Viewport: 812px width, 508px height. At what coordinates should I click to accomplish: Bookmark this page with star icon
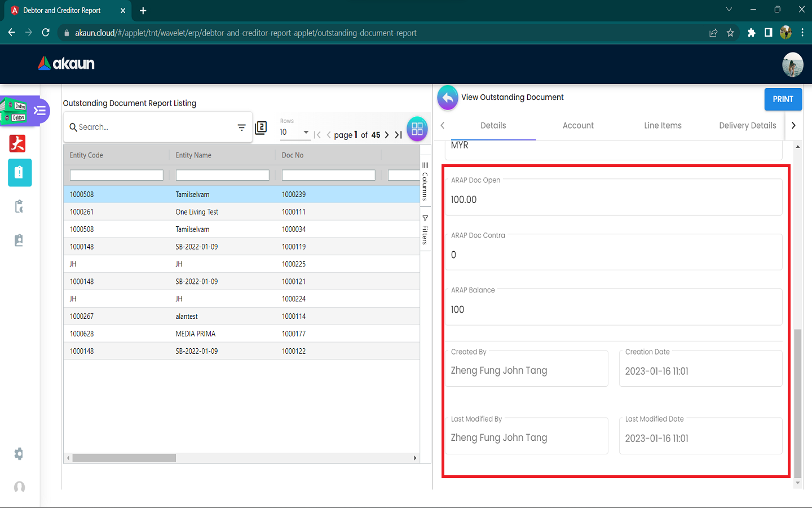click(x=730, y=33)
